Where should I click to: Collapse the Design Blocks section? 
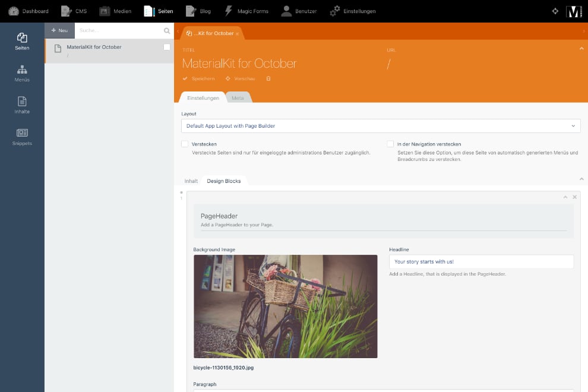click(x=581, y=179)
